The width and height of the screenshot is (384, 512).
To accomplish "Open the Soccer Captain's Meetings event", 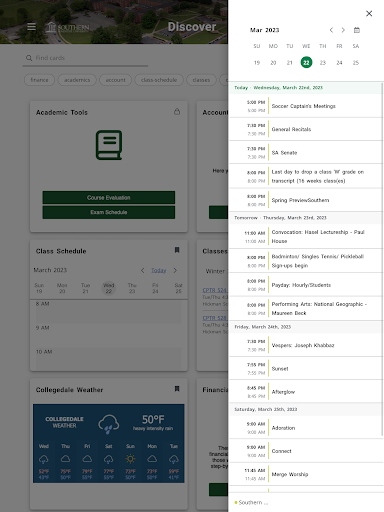I will point(306,106).
